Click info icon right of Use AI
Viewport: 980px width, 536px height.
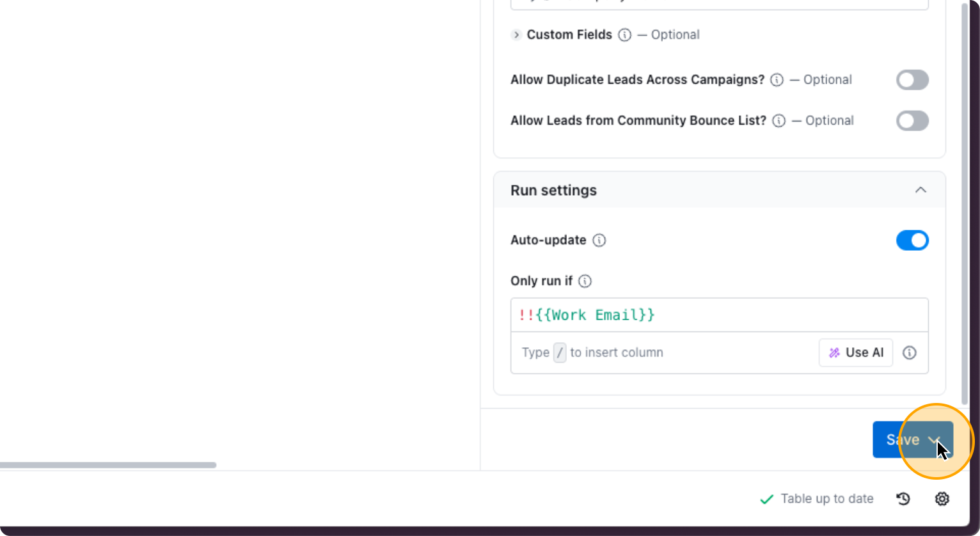(909, 353)
